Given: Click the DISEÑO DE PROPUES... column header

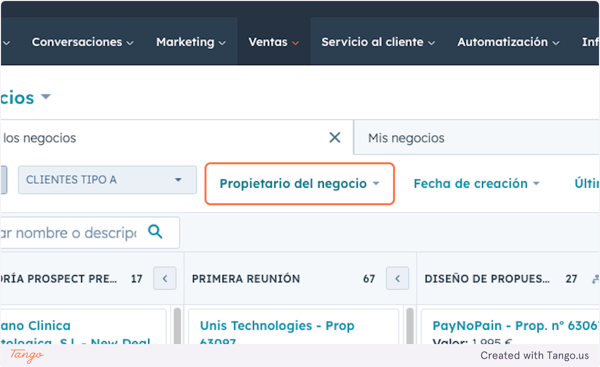Looking at the screenshot, I should point(487,279).
